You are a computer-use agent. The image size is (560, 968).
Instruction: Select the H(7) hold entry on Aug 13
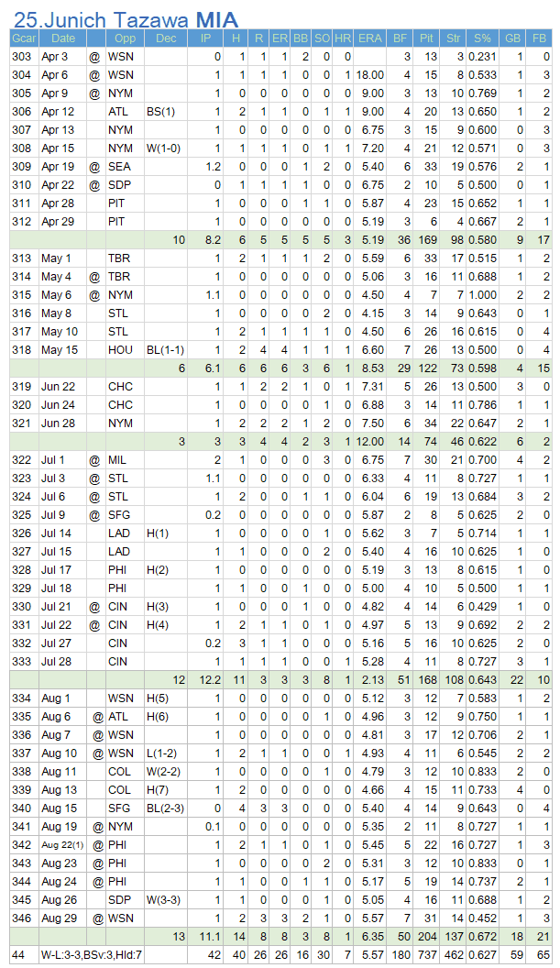[x=166, y=790]
